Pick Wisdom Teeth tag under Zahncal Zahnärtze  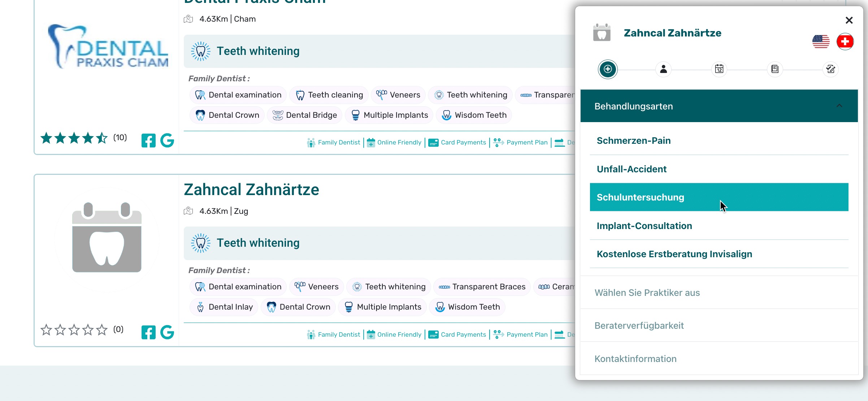[467, 307]
